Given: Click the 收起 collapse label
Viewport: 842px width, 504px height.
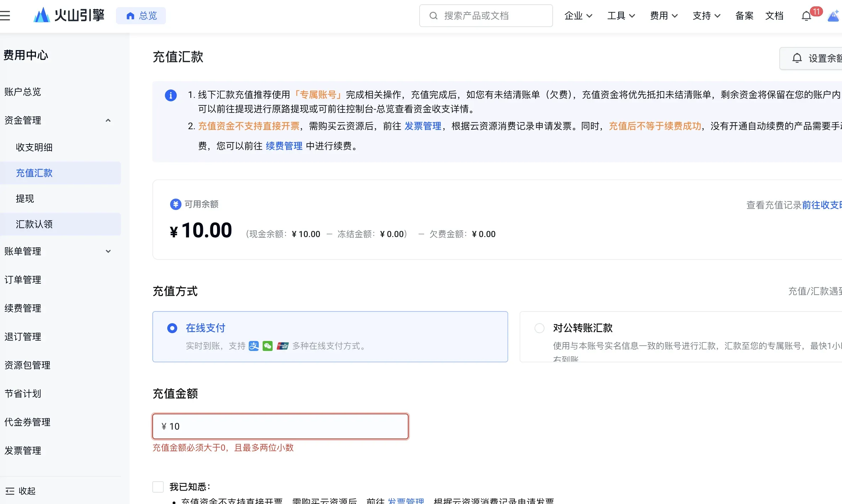Looking at the screenshot, I should tap(27, 491).
